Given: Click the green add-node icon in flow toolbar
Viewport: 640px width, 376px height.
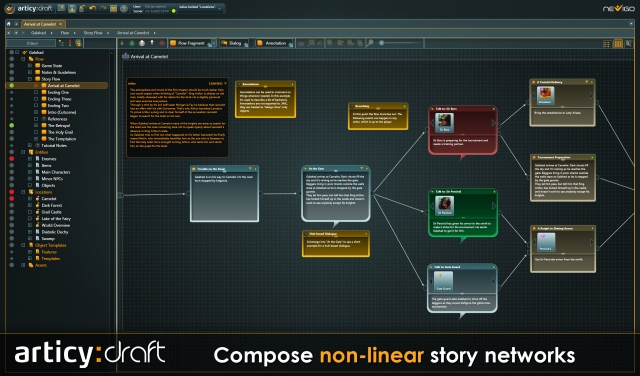Looking at the screenshot, I should pos(132,43).
